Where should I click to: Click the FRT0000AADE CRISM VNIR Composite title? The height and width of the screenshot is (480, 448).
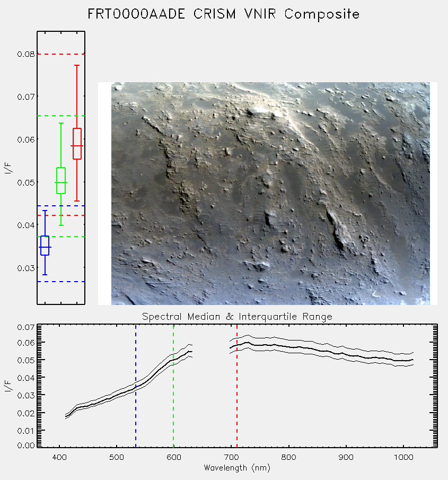point(224,14)
